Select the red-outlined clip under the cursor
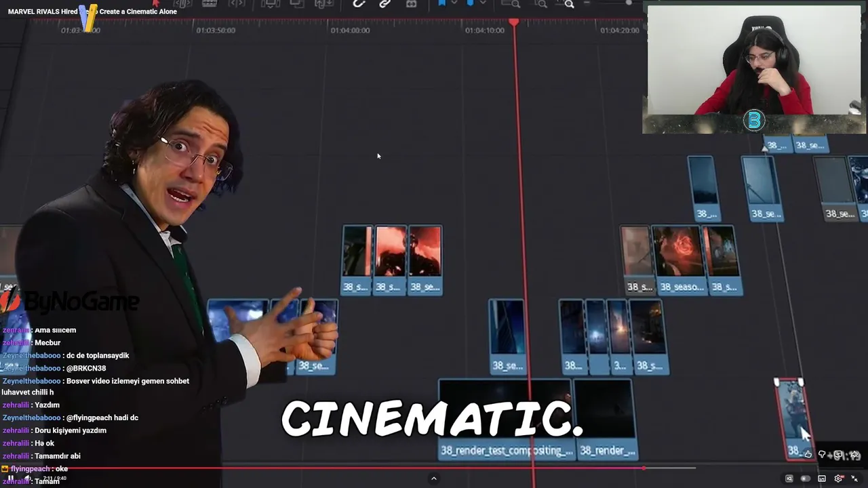 (x=794, y=419)
